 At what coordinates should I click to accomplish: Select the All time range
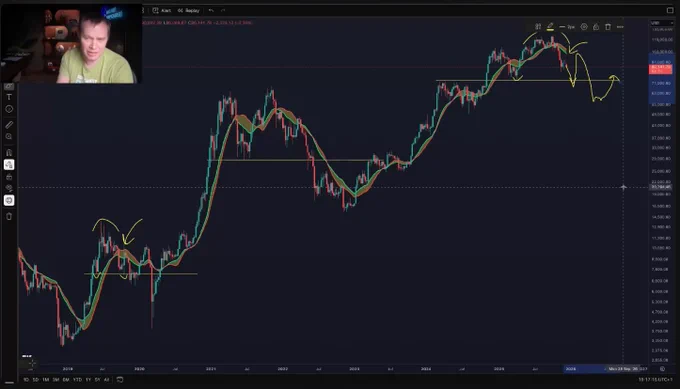[106, 380]
